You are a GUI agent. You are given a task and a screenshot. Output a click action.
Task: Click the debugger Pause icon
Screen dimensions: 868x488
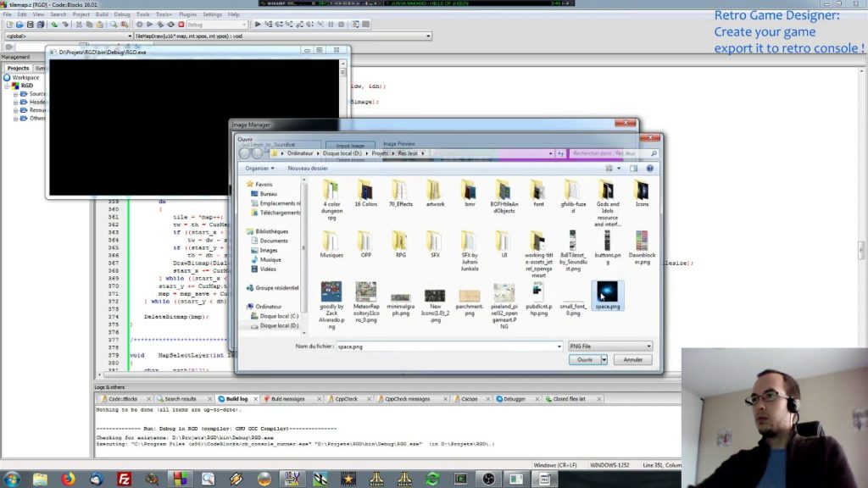331,25
